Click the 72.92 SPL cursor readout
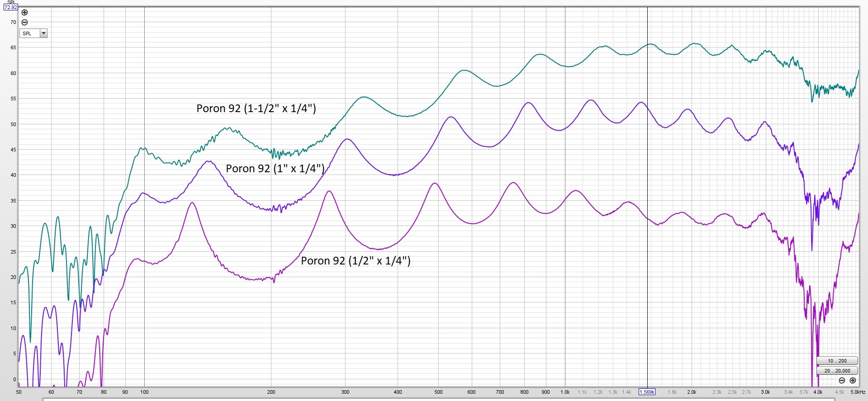 10,7
